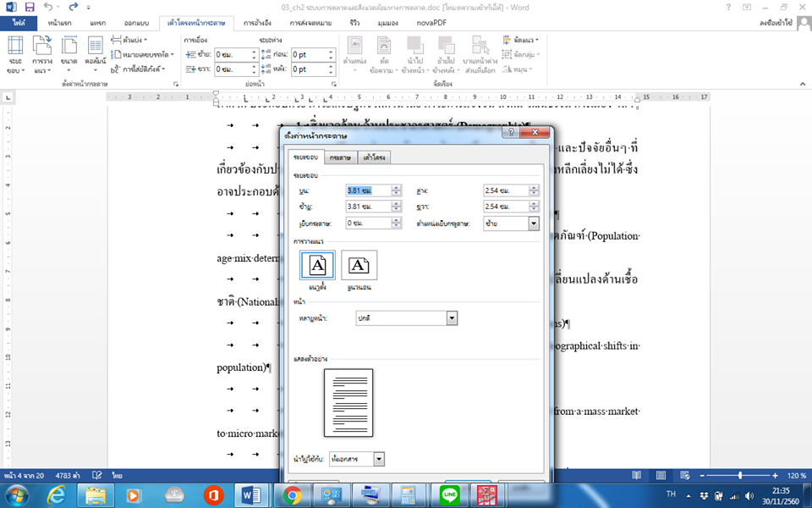Screen dimensions: 812x508
Task: Collapse the ribbon with the chevron
Action: 803,84
